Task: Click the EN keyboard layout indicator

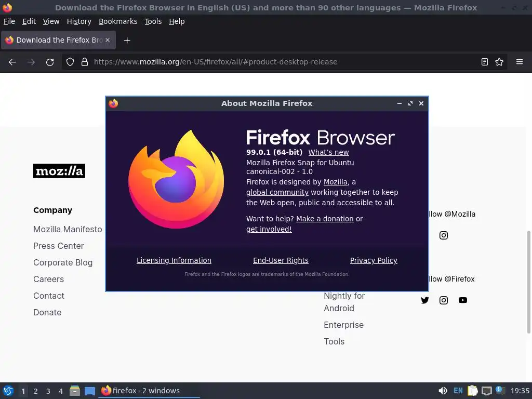Action: [x=458, y=391]
